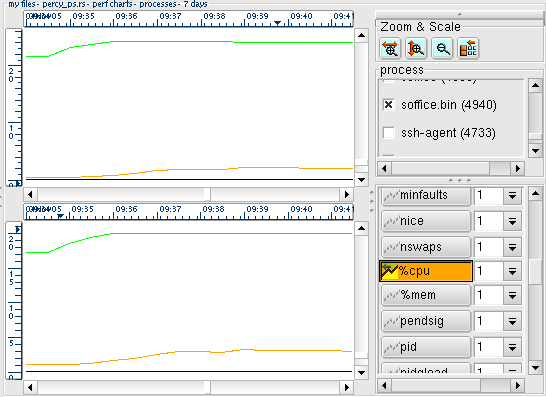The image size is (546, 397).
Task: Select the %mem metric button
Action: tap(426, 295)
